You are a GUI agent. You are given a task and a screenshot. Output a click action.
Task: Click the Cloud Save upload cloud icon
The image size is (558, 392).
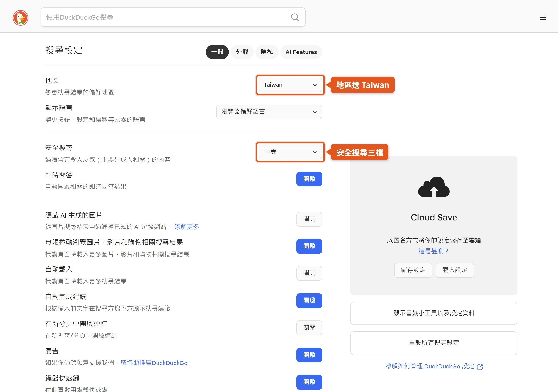click(x=434, y=187)
